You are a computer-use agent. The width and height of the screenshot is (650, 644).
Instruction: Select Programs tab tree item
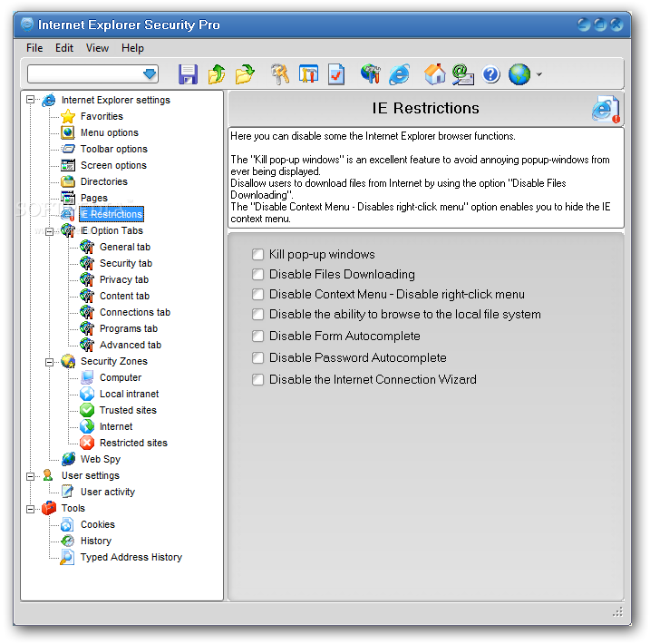[x=129, y=328]
